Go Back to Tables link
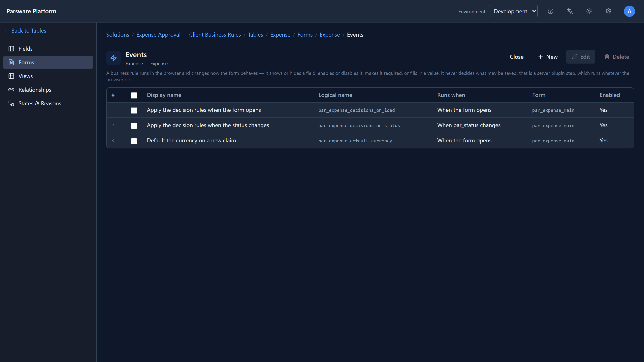The image size is (644, 362). (x=26, y=31)
